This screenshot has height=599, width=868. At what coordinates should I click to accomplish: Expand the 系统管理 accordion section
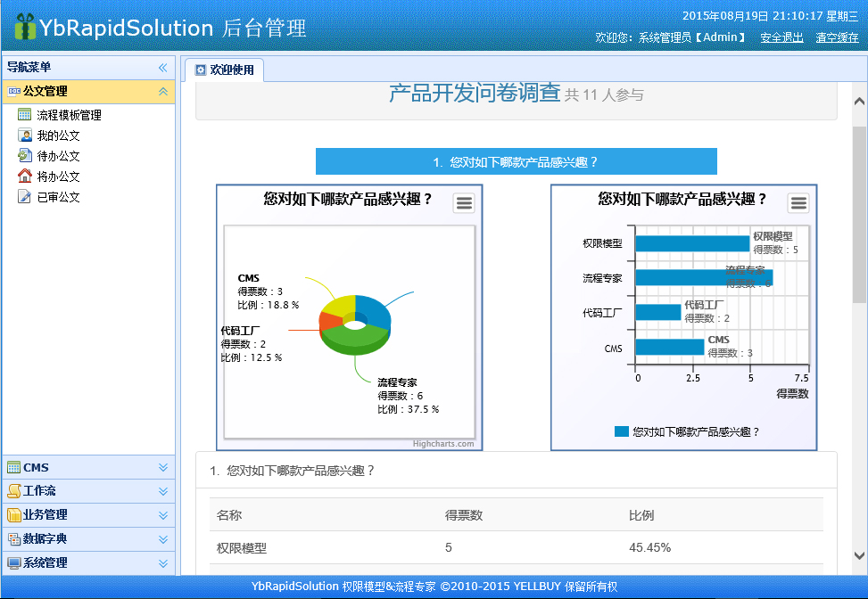tap(162, 563)
